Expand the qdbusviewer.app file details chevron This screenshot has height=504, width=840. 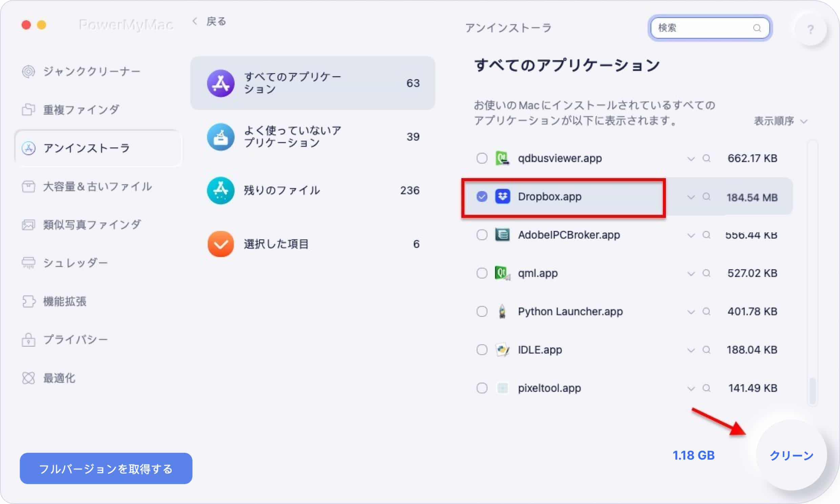pos(691,159)
